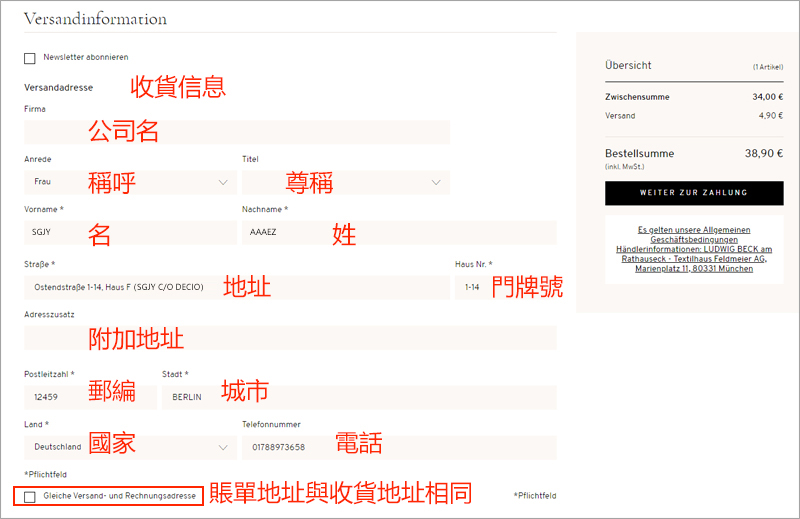Click the Haus Nr. field with 1-14
This screenshot has height=519, width=800.
click(x=505, y=287)
